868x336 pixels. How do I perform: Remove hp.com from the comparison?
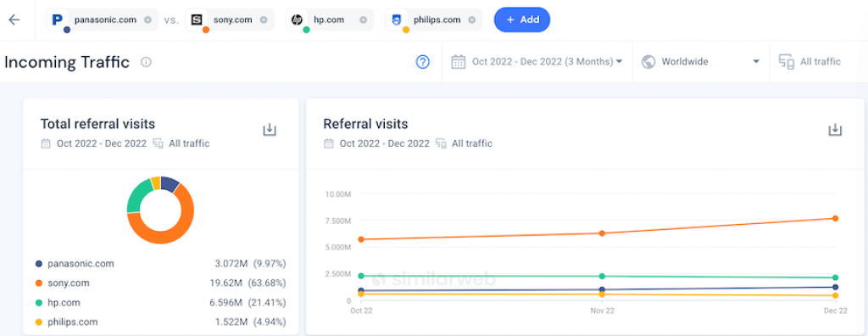363,20
